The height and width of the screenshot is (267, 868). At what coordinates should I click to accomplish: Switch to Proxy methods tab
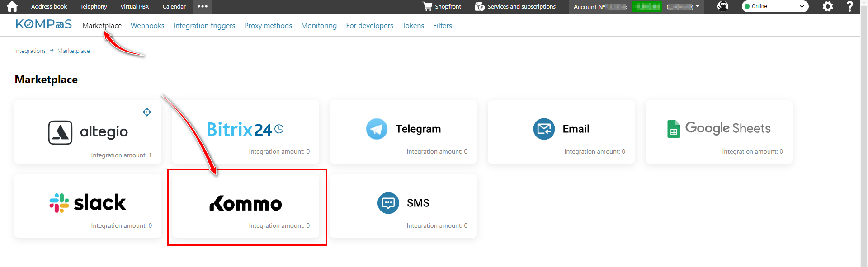[x=268, y=26]
